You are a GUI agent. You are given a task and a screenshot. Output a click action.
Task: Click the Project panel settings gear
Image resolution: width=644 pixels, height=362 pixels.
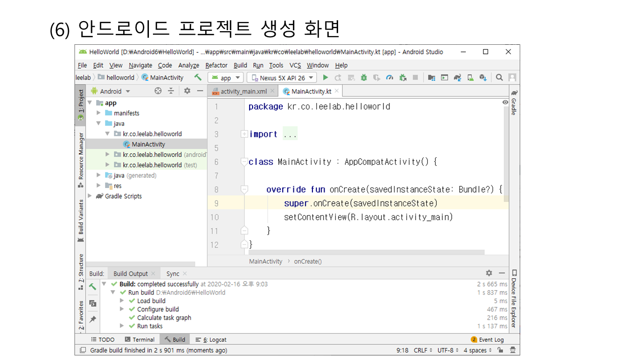pyautogui.click(x=187, y=91)
